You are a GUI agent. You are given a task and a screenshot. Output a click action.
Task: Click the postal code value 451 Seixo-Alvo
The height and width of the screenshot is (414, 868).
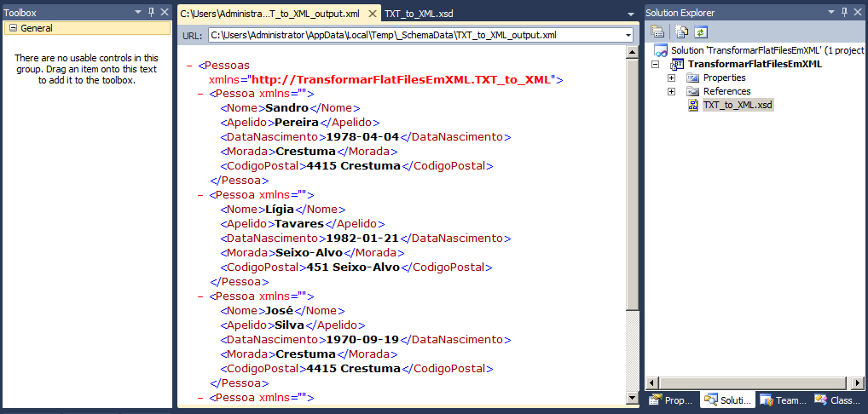pos(353,267)
